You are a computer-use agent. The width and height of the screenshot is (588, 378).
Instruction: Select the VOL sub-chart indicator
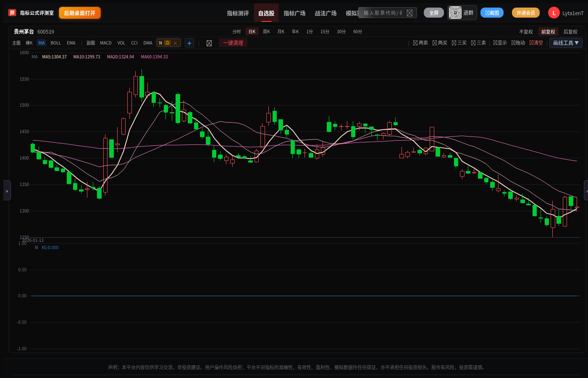(121, 43)
